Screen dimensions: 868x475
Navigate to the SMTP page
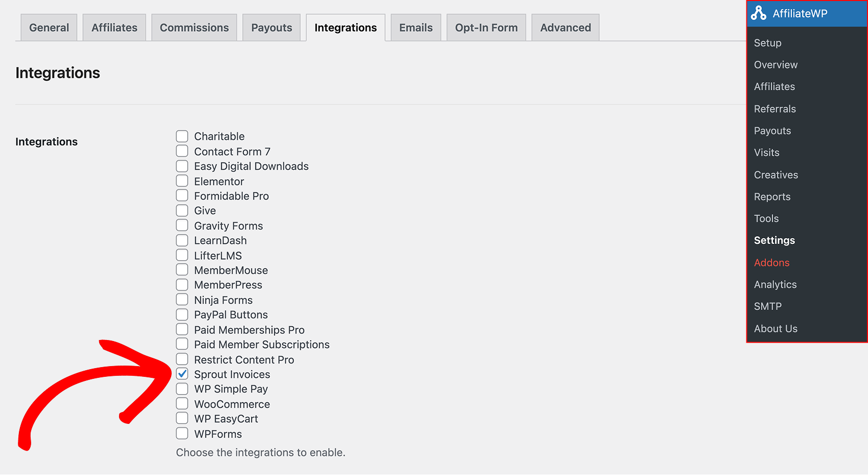point(767,306)
